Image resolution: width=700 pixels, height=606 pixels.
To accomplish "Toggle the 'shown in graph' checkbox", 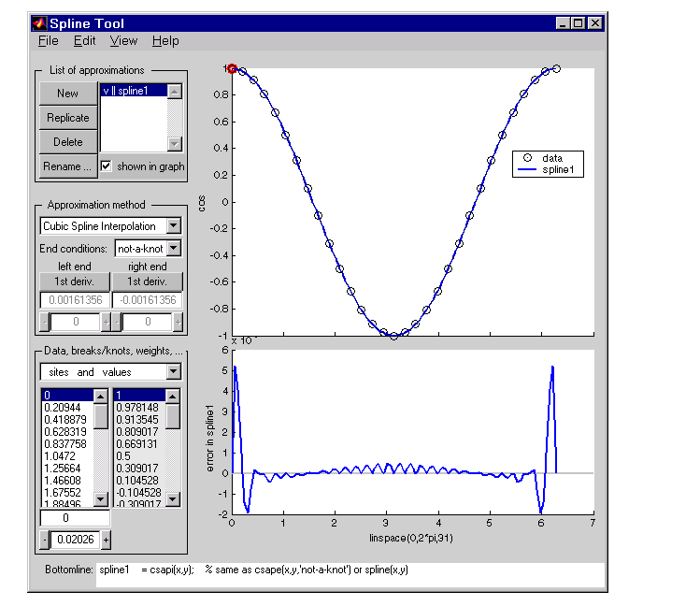I will tap(107, 166).
